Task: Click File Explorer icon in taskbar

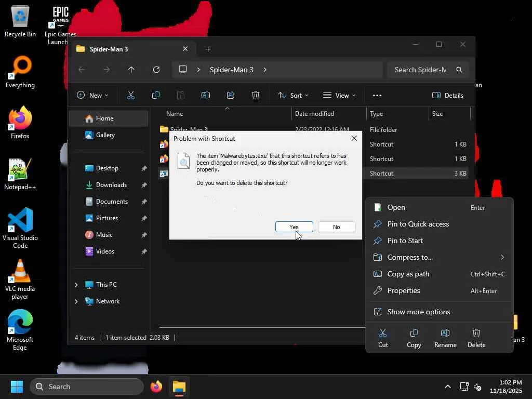Action: pos(179,387)
